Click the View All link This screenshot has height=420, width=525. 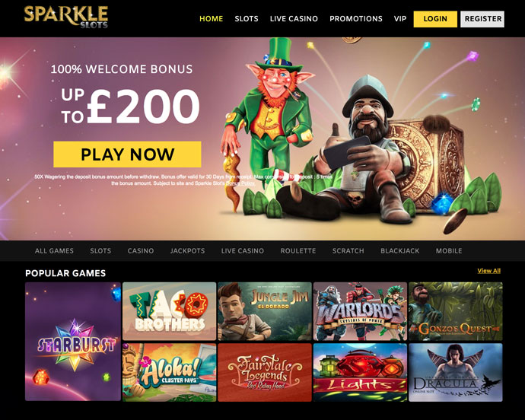pyautogui.click(x=488, y=271)
